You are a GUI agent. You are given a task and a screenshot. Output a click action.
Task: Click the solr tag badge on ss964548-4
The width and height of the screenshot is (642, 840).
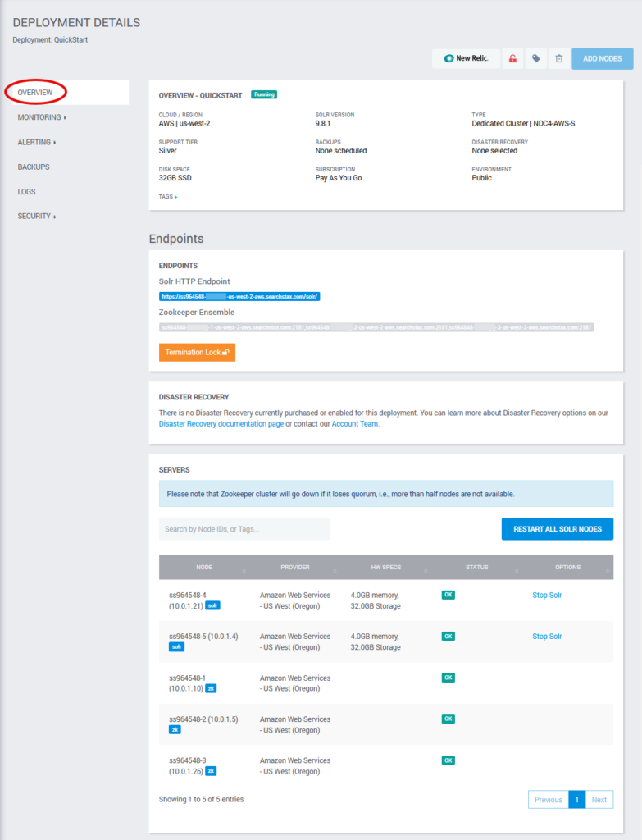212,605
